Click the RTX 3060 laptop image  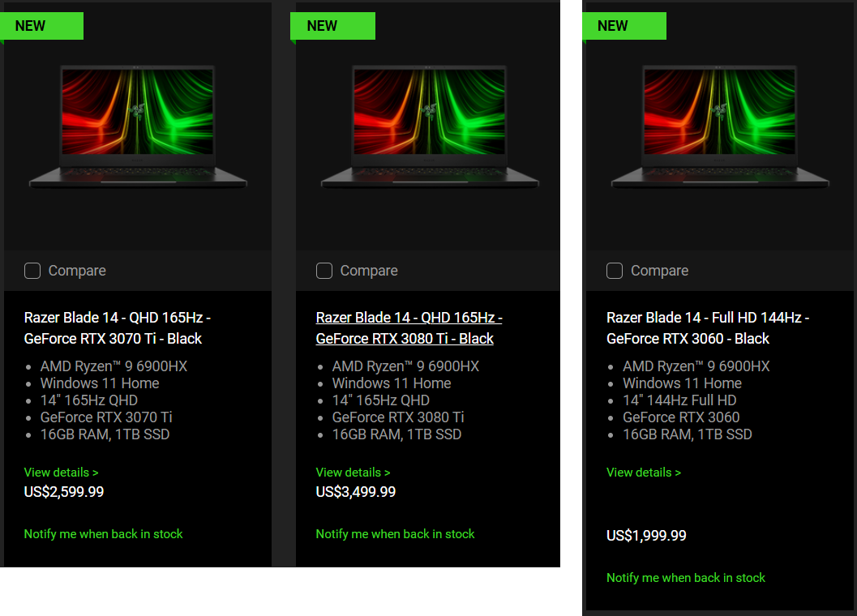tap(720, 126)
